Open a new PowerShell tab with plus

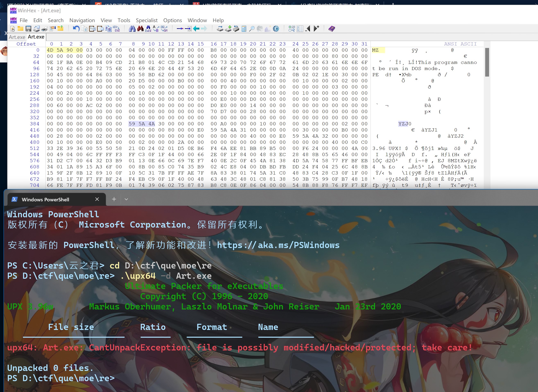(114, 199)
